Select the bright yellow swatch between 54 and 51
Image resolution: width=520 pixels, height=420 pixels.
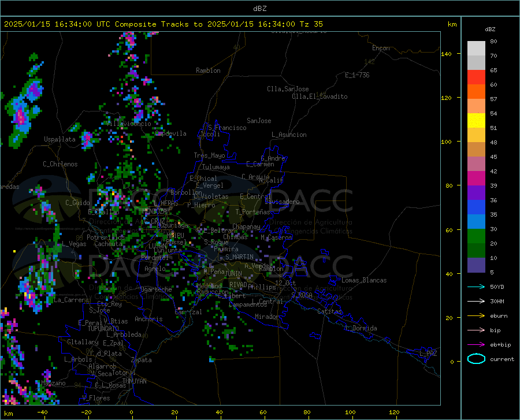(476, 121)
